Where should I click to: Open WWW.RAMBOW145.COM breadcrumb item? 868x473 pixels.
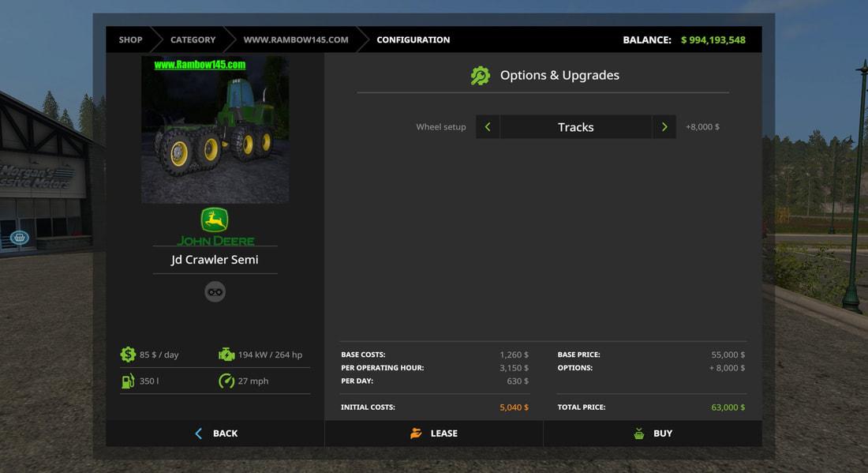(296, 39)
